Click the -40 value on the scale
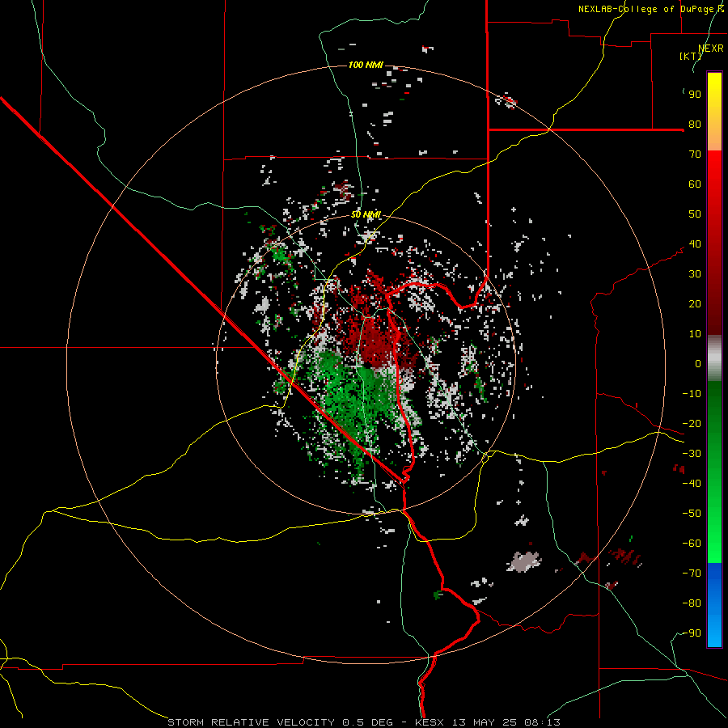 coord(692,484)
